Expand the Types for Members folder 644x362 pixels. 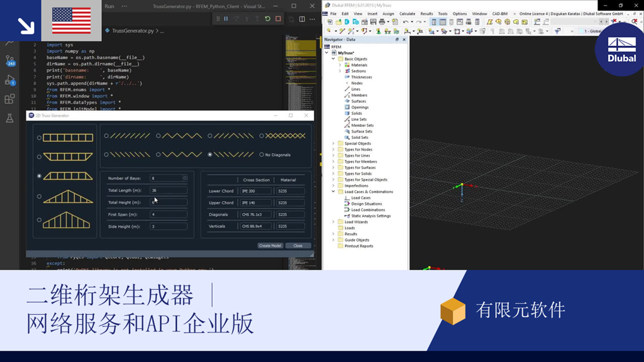(x=333, y=162)
